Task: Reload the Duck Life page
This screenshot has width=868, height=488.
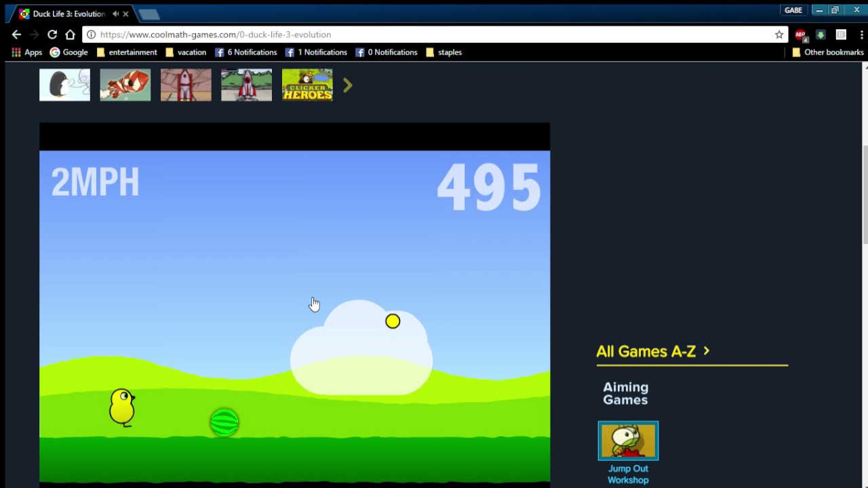Action: [52, 35]
